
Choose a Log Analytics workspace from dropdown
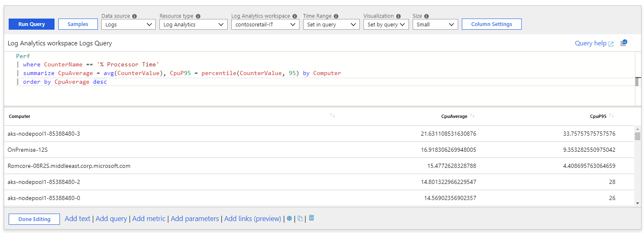click(x=265, y=25)
